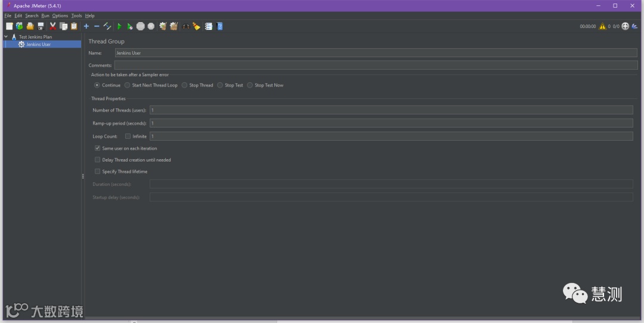Start the test with the green play icon

(119, 26)
